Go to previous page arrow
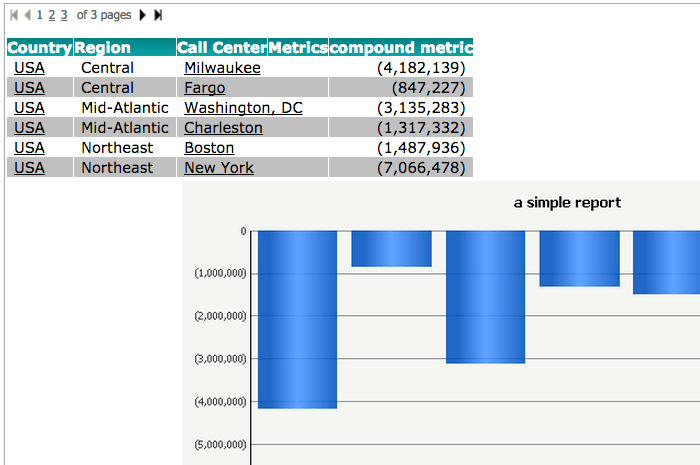700x465 pixels. 27,15
